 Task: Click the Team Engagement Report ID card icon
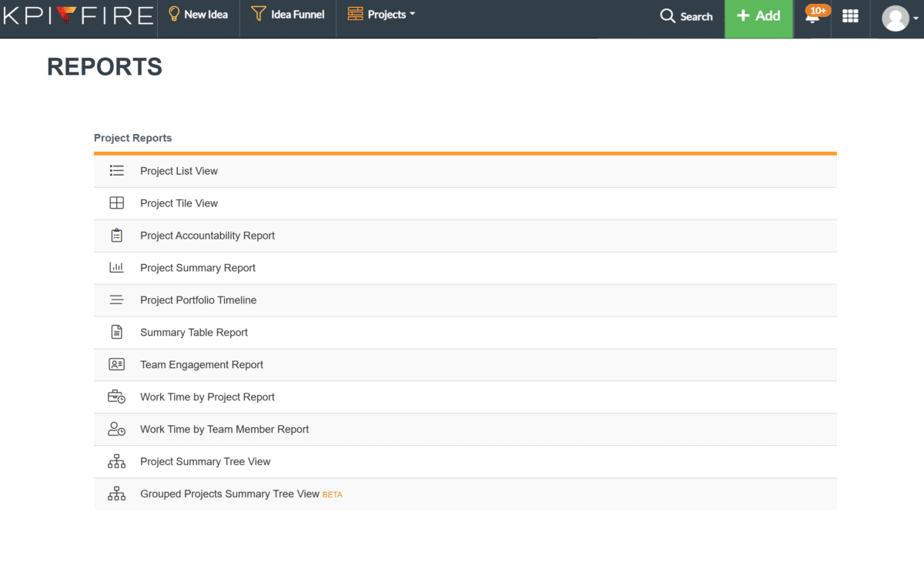tap(117, 365)
